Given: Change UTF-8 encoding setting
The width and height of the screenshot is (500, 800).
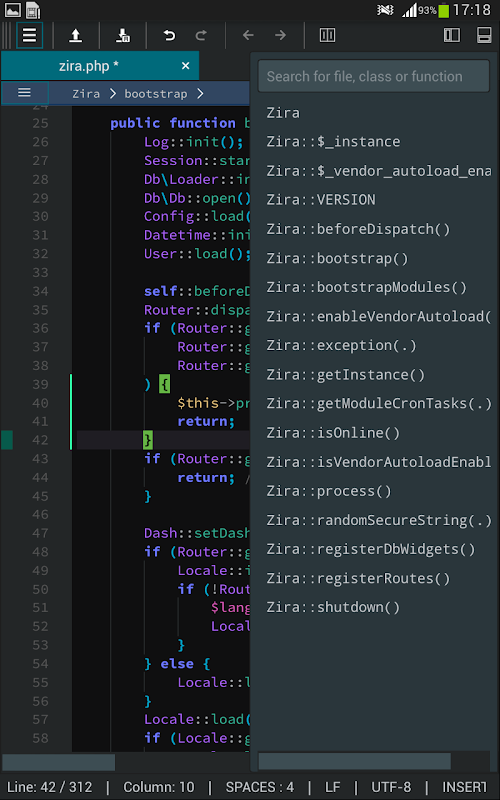Looking at the screenshot, I should coord(390,787).
